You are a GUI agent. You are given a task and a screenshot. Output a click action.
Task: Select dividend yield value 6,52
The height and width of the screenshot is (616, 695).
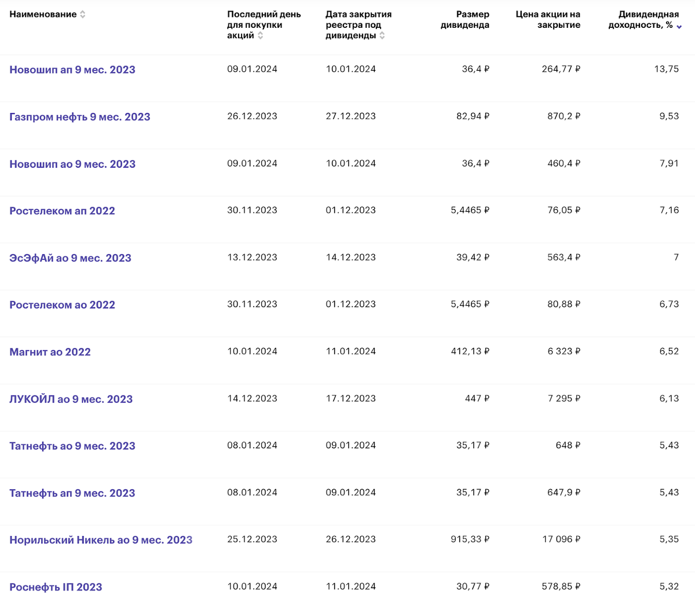click(669, 351)
